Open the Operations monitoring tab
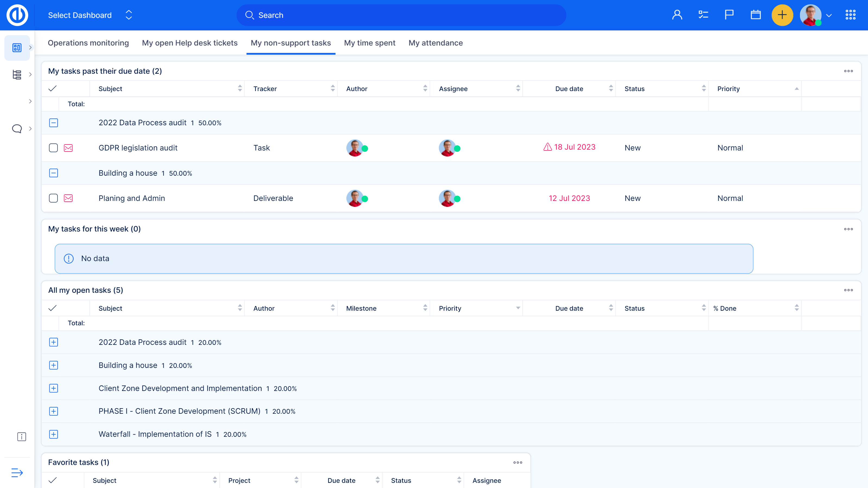The width and height of the screenshot is (868, 488). point(88,43)
